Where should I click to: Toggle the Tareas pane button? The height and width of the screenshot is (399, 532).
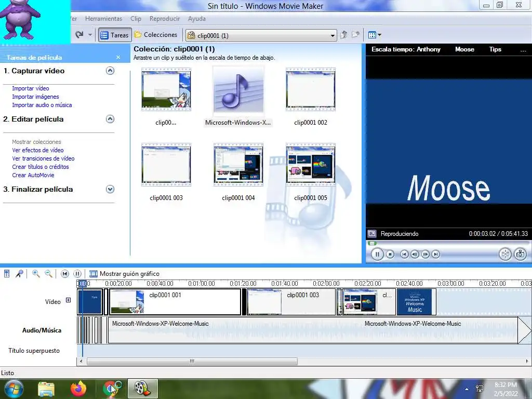115,35
